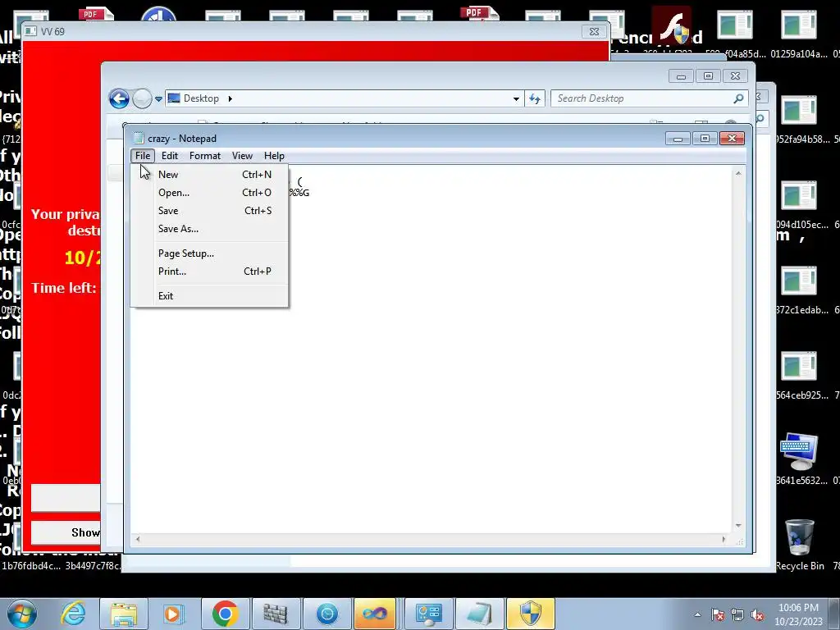The height and width of the screenshot is (630, 840).
Task: Refresh the Explorer Desktop window
Action: tap(535, 98)
